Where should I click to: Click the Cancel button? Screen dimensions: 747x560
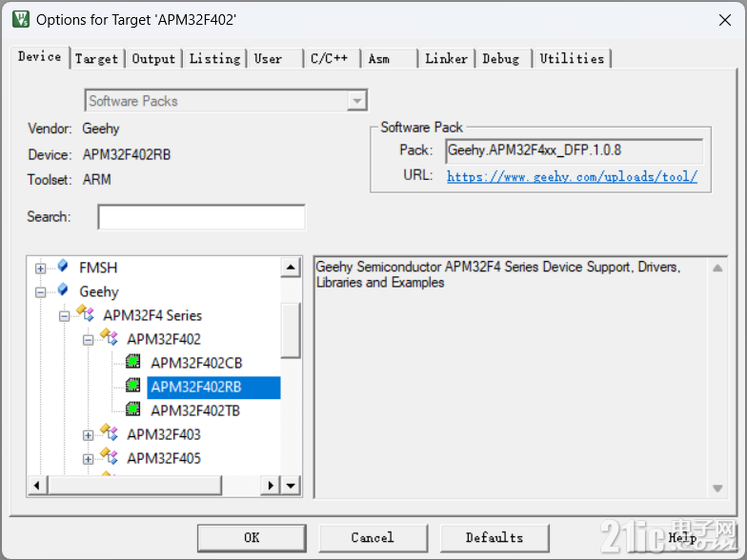click(373, 538)
